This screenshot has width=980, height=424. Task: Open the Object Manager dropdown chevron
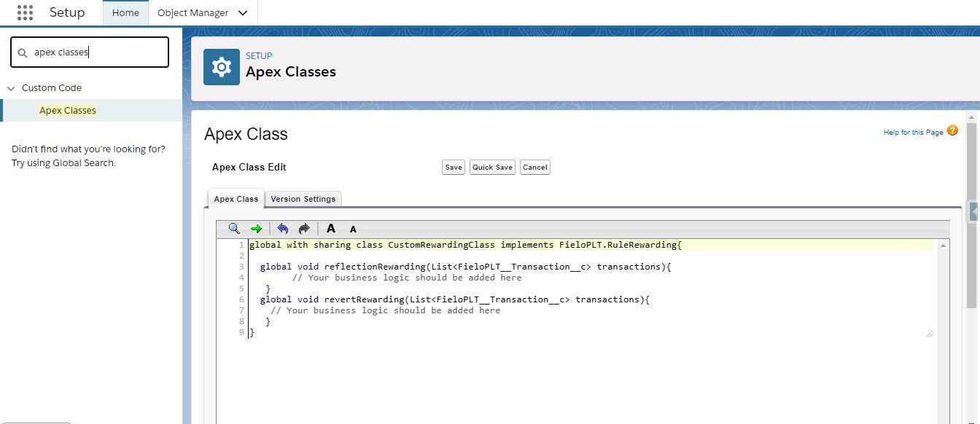click(x=243, y=13)
